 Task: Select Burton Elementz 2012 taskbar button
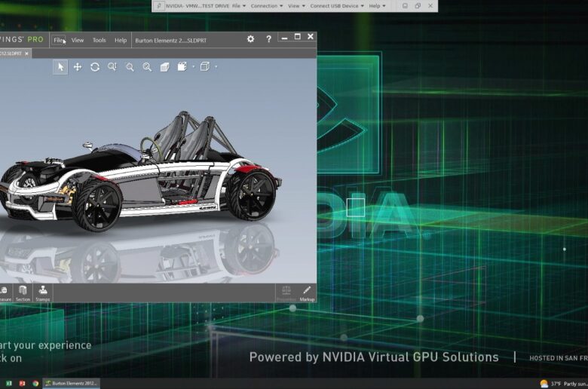pyautogui.click(x=72, y=384)
